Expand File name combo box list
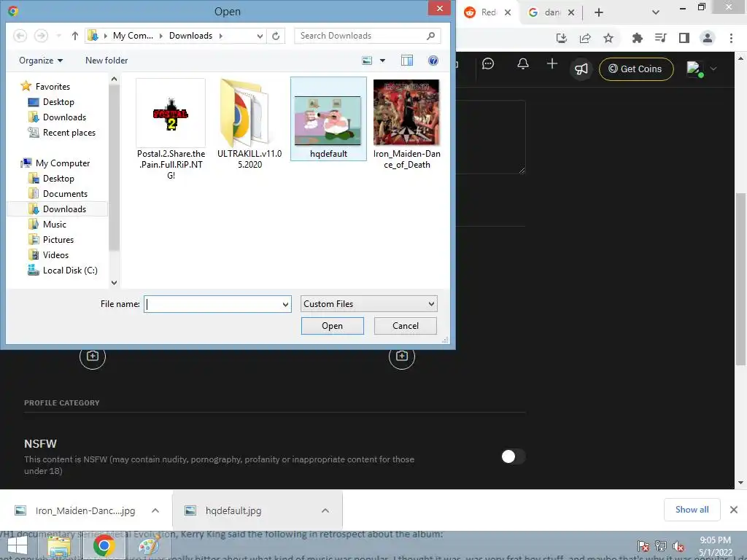The width and height of the screenshot is (747, 560). pyautogui.click(x=285, y=304)
